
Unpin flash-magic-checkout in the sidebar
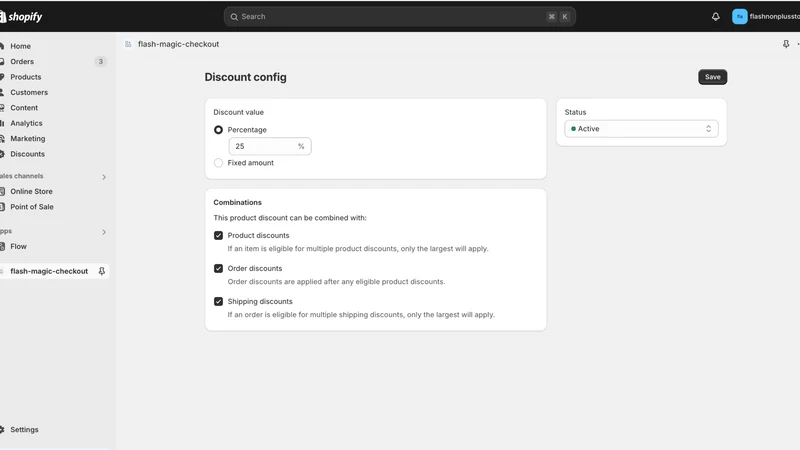tap(102, 271)
